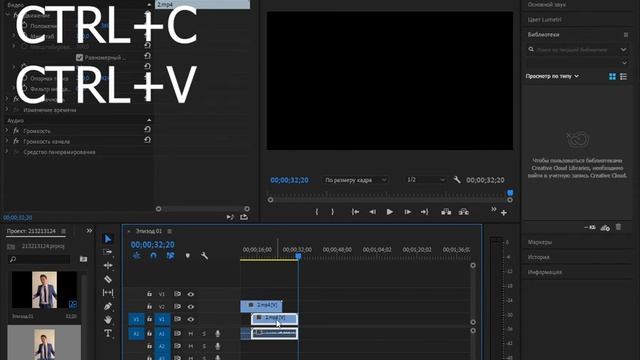
Task: Solo the A1 audio track
Action: pos(204,333)
